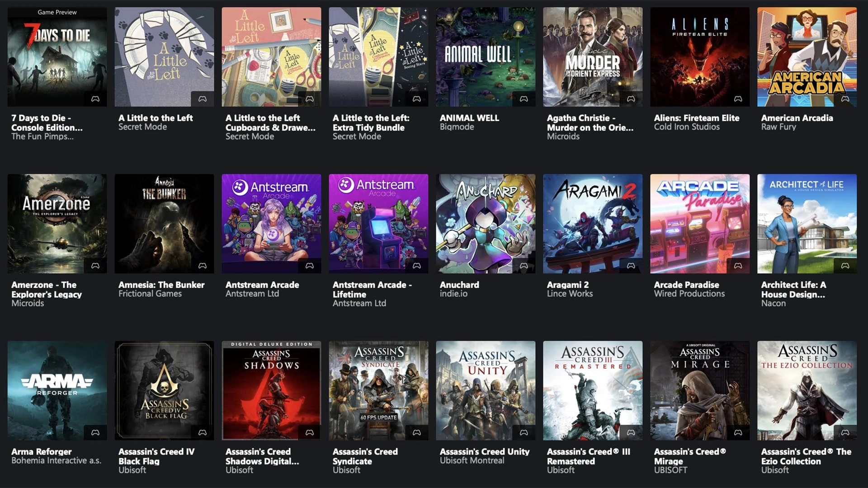Click the Aliens: Fireteam Elite title text
The height and width of the screenshot is (488, 868).
point(697,118)
